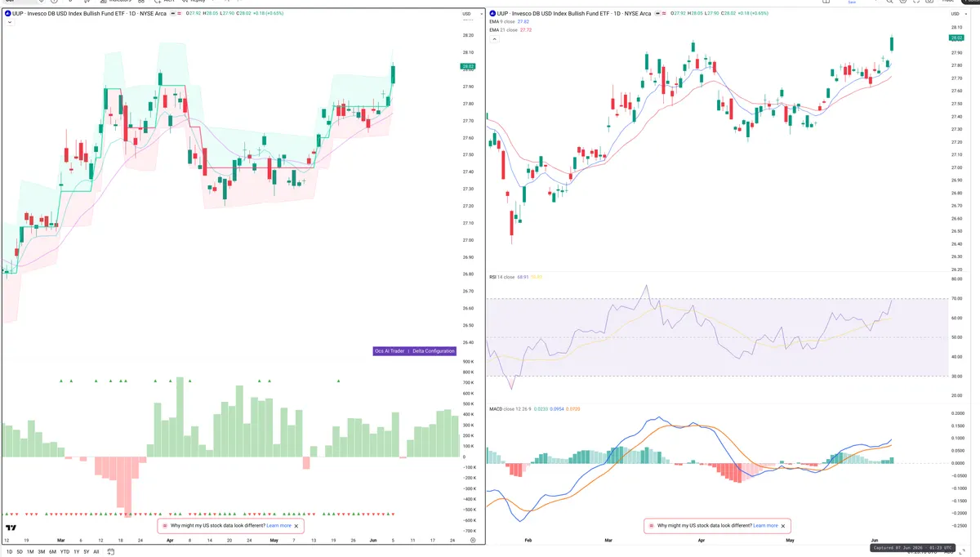Viewport: 980px width, 557px height.
Task: Select the 1Y time range
Action: (x=77, y=552)
